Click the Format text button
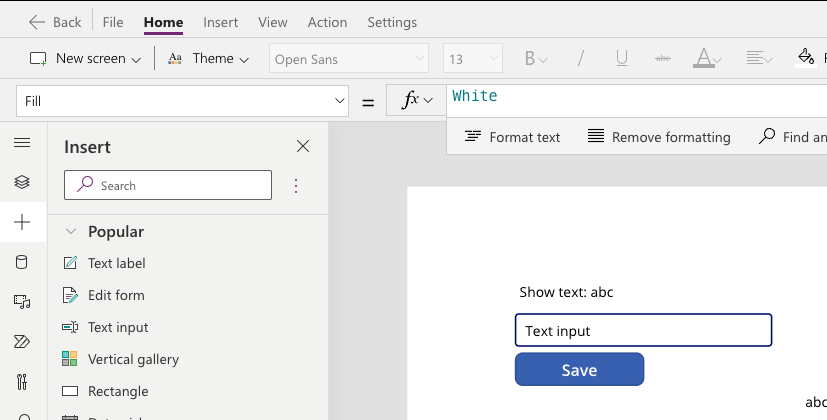The image size is (827, 420). coord(512,137)
